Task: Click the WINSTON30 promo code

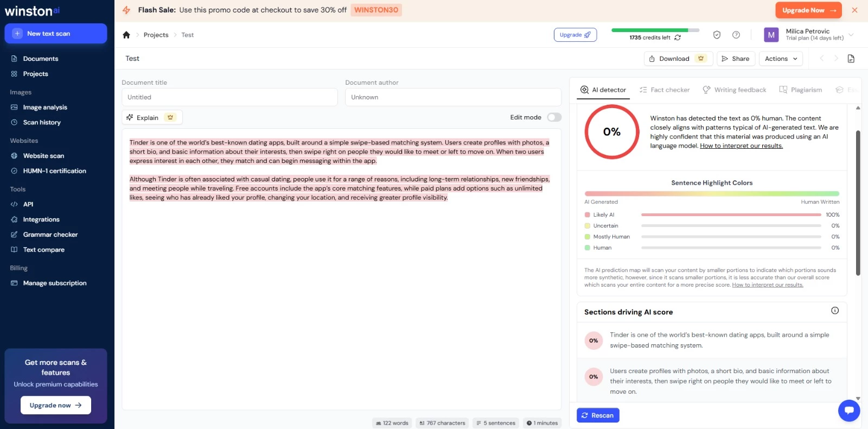Action: click(376, 10)
